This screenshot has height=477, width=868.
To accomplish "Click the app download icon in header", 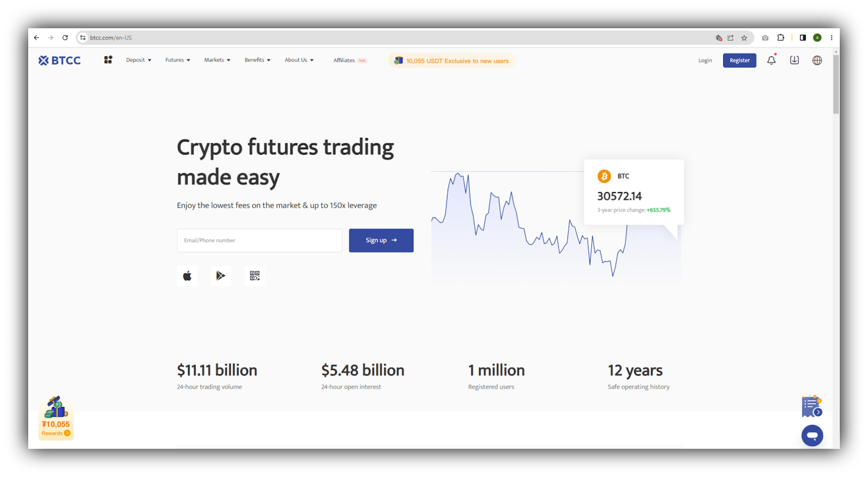I will (x=794, y=60).
